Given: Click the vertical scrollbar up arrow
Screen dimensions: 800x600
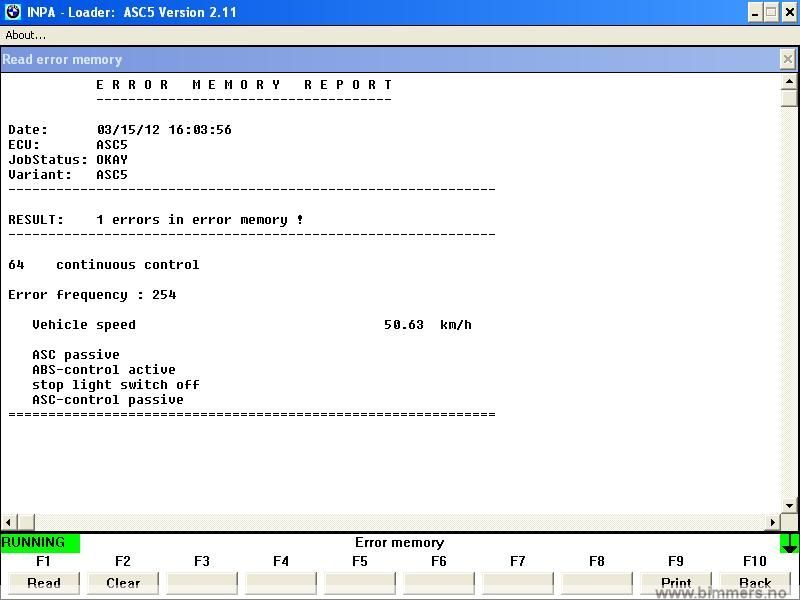Looking at the screenshot, I should point(789,82).
